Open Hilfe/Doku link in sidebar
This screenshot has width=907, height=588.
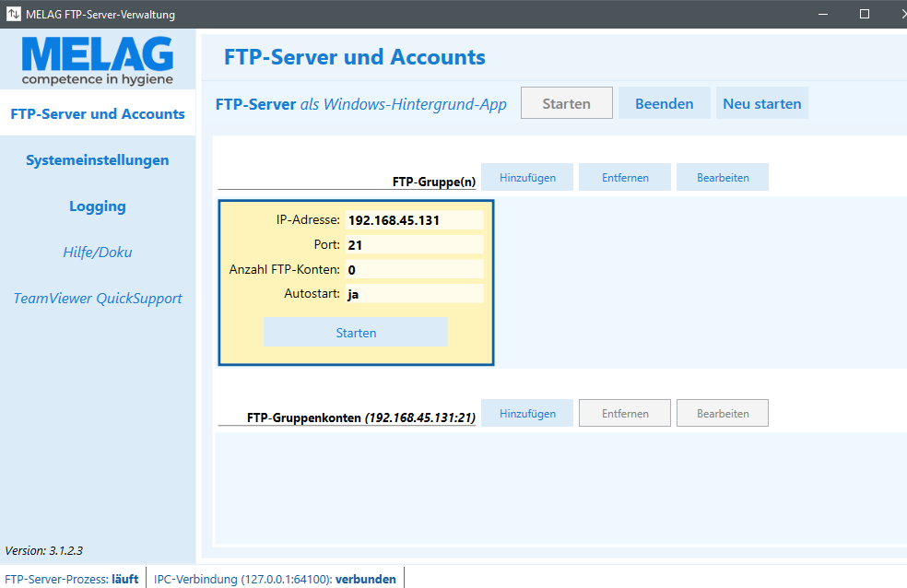(x=98, y=253)
